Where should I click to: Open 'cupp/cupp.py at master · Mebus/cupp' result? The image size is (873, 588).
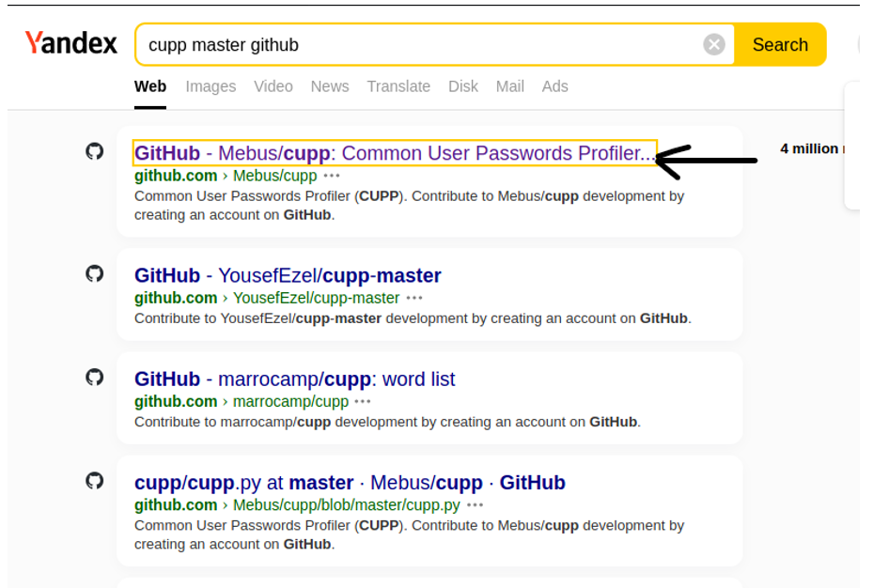[350, 482]
